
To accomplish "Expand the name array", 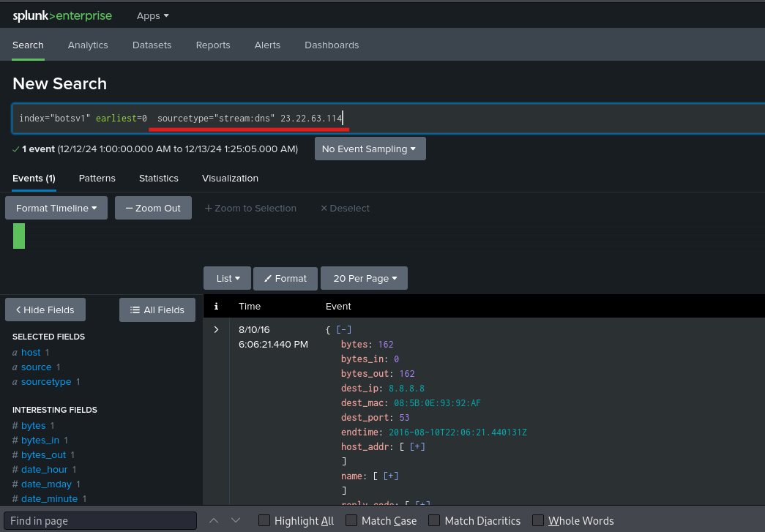I will [x=391, y=476].
